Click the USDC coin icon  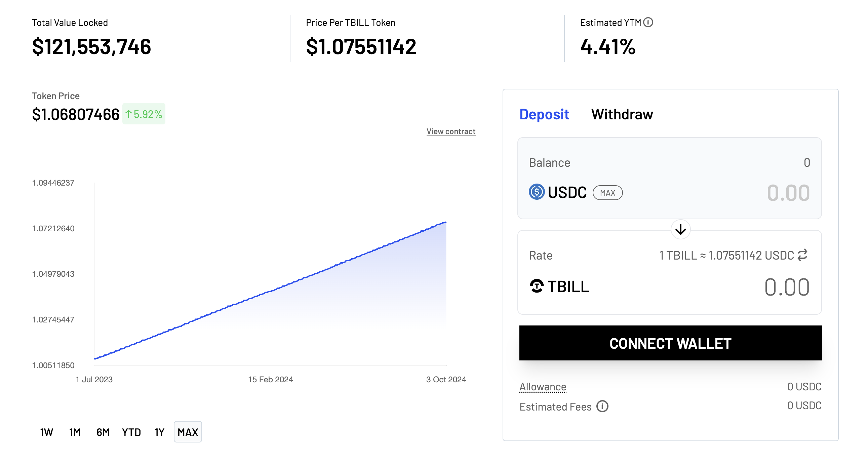(537, 192)
